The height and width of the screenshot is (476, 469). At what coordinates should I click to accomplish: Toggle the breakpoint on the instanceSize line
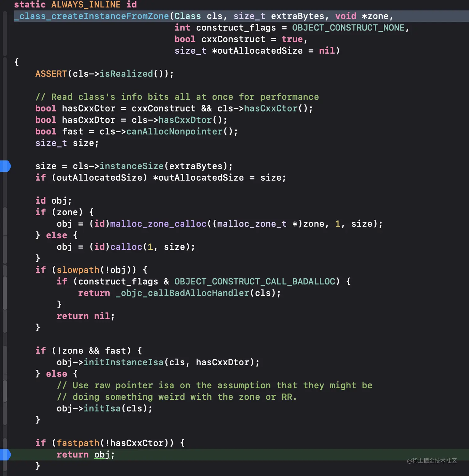coord(5,166)
